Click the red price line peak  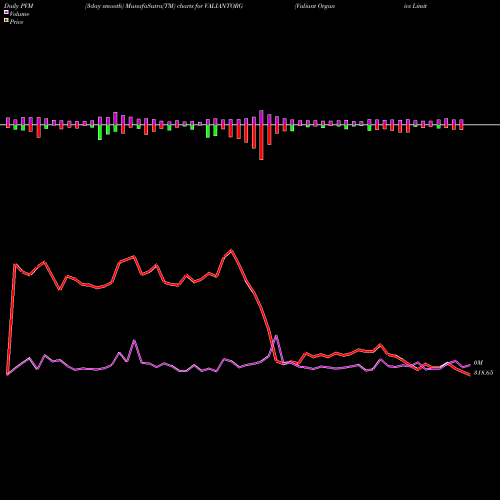click(x=232, y=250)
